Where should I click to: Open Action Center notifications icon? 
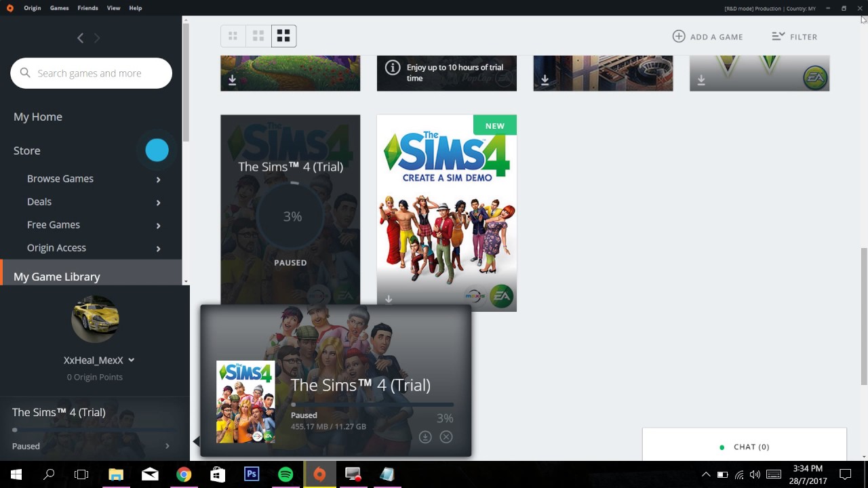click(846, 474)
